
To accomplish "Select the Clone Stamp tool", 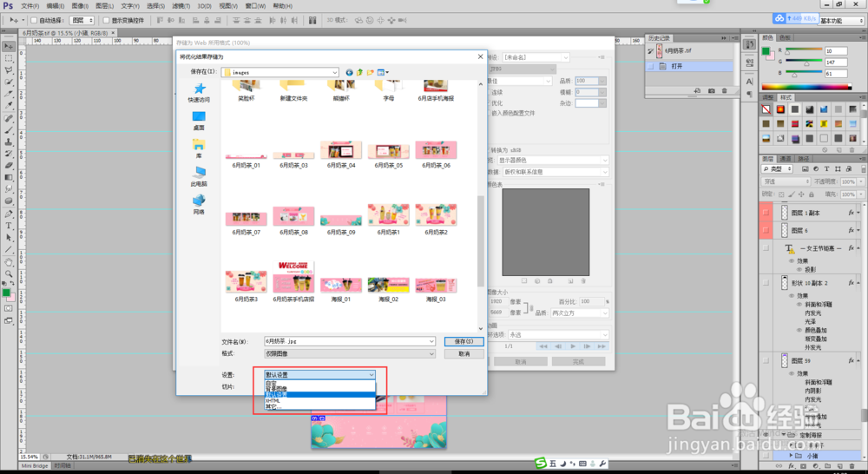I will (x=9, y=142).
